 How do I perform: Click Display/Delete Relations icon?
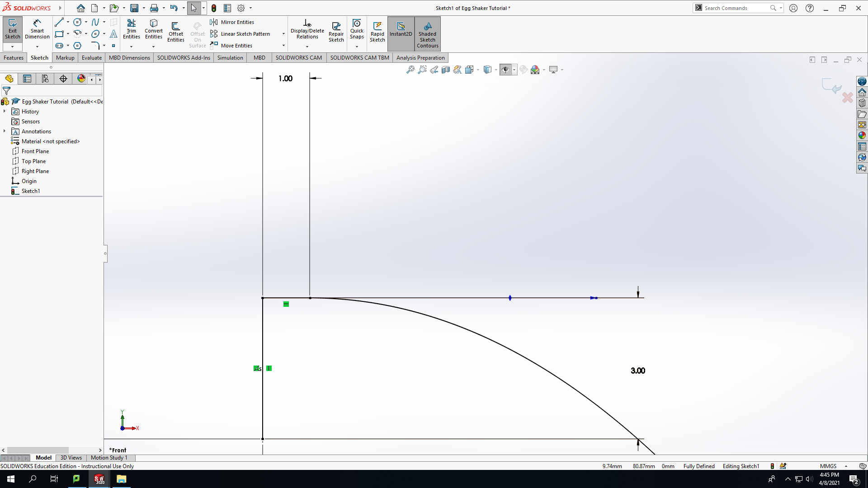[x=307, y=30]
